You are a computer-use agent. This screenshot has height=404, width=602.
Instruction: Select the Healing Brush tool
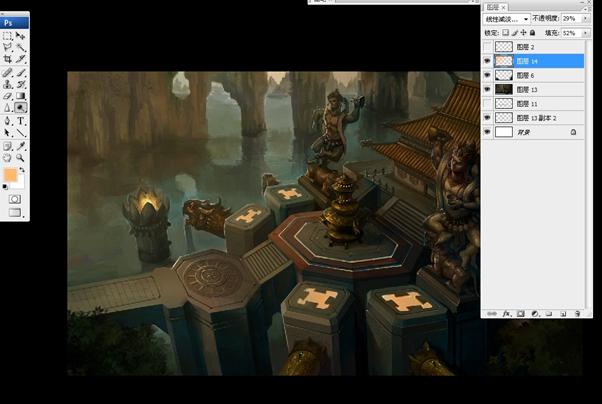point(7,72)
